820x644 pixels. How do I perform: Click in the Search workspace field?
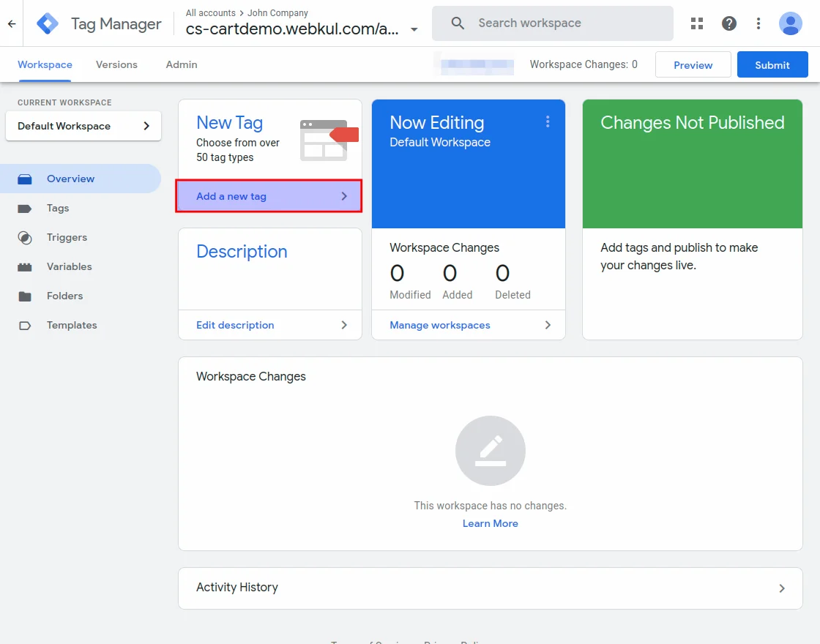(x=564, y=23)
